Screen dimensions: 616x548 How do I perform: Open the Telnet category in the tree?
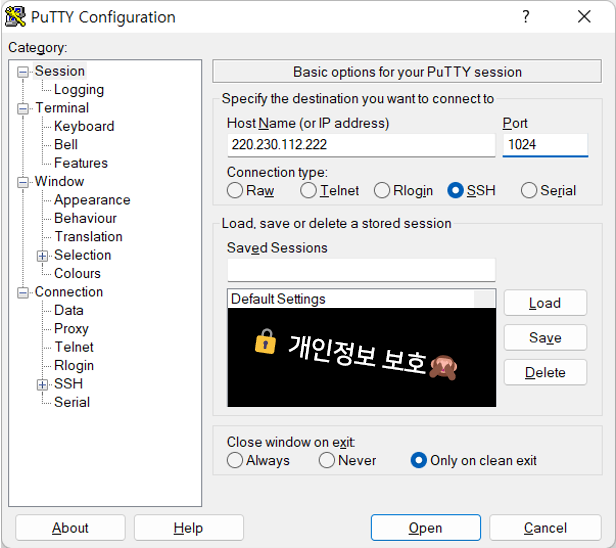pyautogui.click(x=74, y=347)
